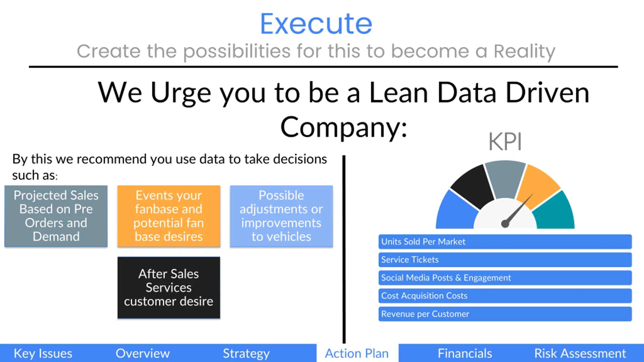The height and width of the screenshot is (362, 644).
Task: Select the blue gauge segment
Action: pyautogui.click(x=456, y=211)
